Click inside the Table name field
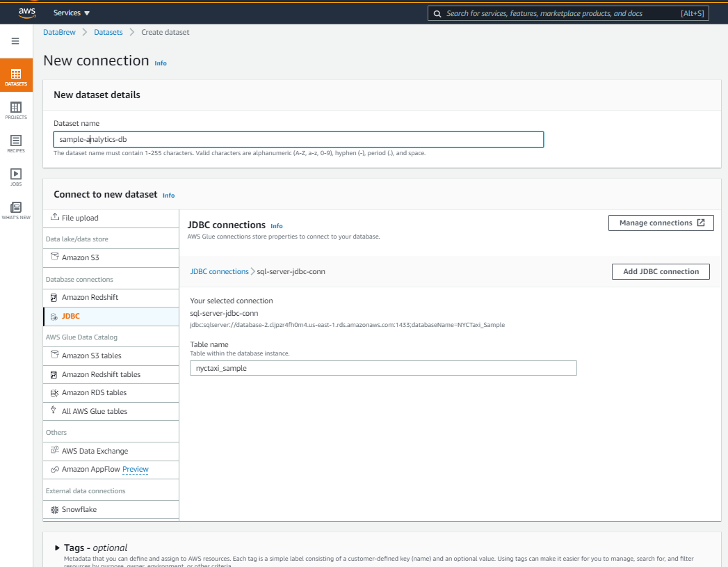This screenshot has width=728, height=567. pos(382,368)
